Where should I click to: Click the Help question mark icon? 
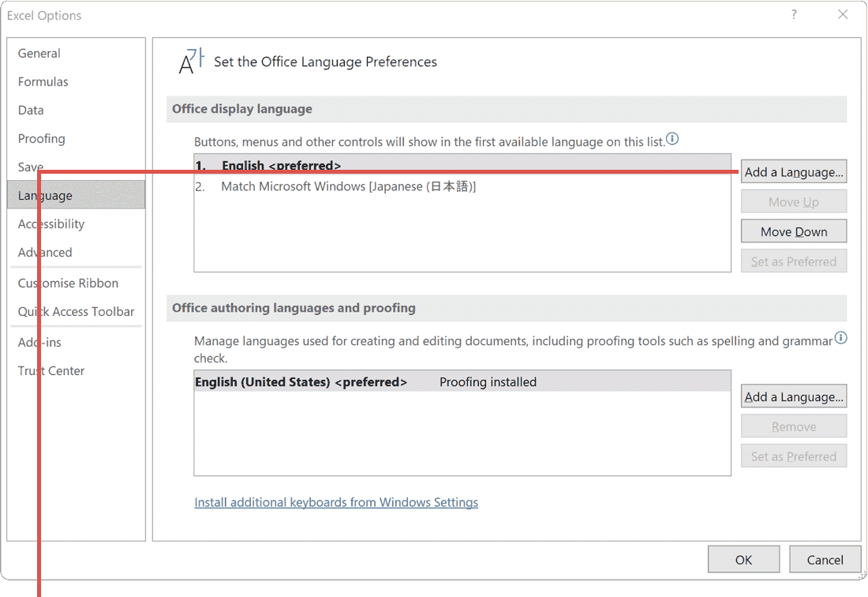click(794, 14)
